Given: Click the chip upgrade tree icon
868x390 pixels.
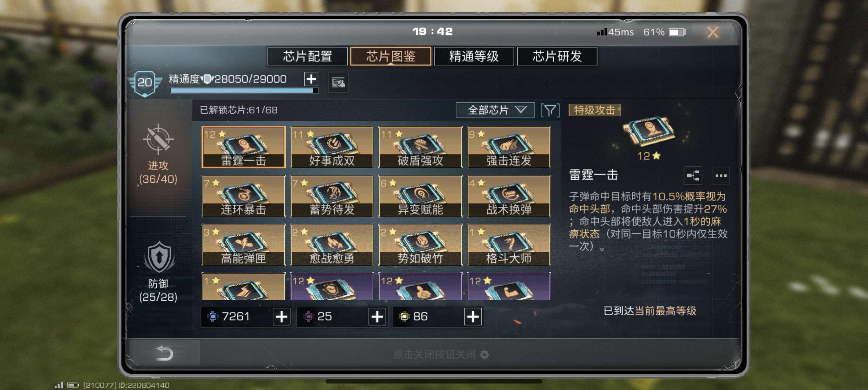Looking at the screenshot, I should click(x=693, y=175).
